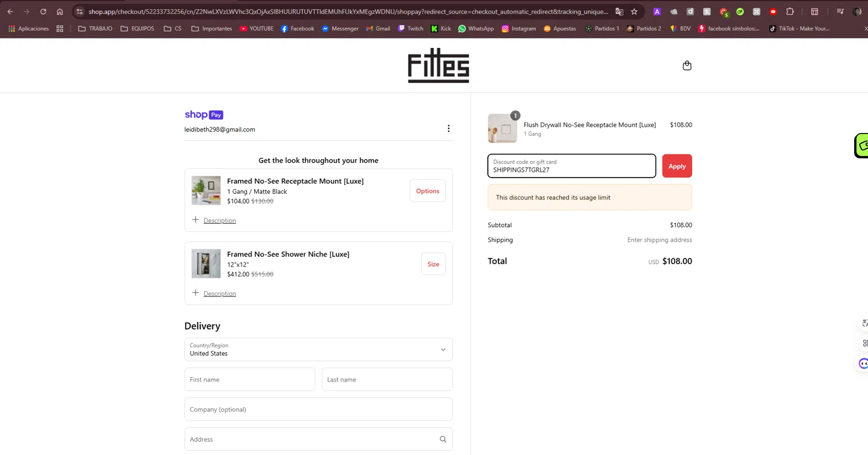
Task: Open the Apuestas bookmark
Action: [560, 28]
